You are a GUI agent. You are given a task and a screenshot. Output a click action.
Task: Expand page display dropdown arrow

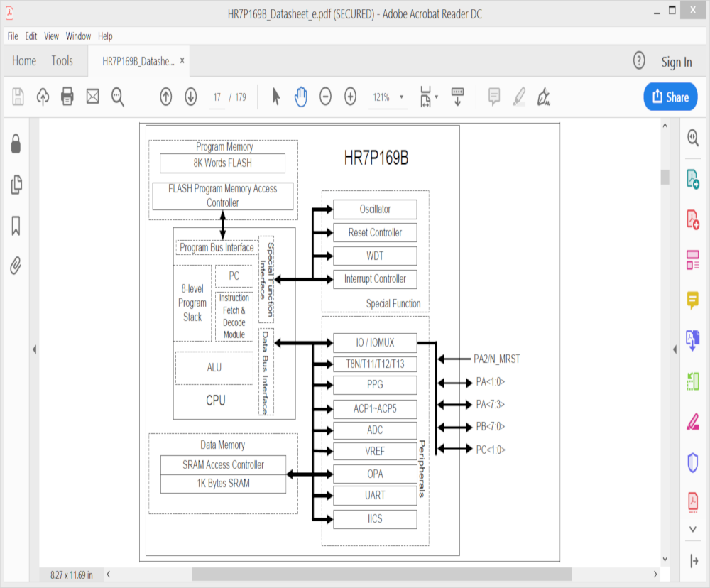click(x=437, y=97)
